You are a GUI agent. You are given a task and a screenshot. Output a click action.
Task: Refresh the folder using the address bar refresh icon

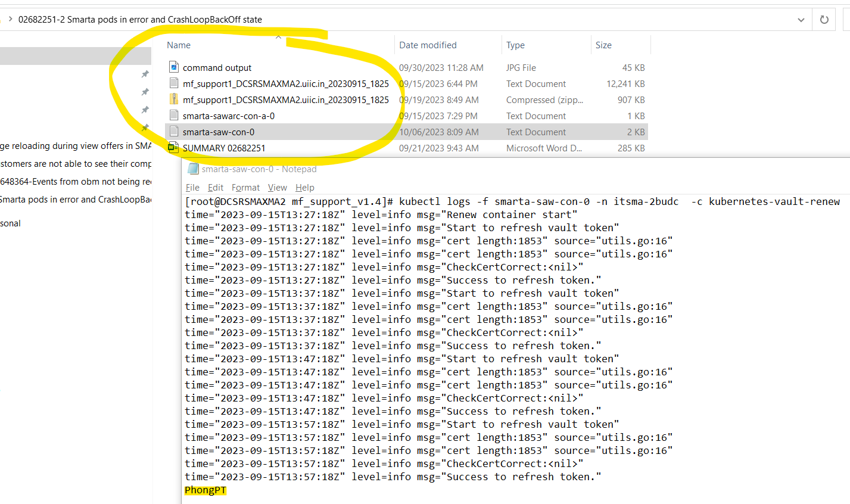pos(824,20)
